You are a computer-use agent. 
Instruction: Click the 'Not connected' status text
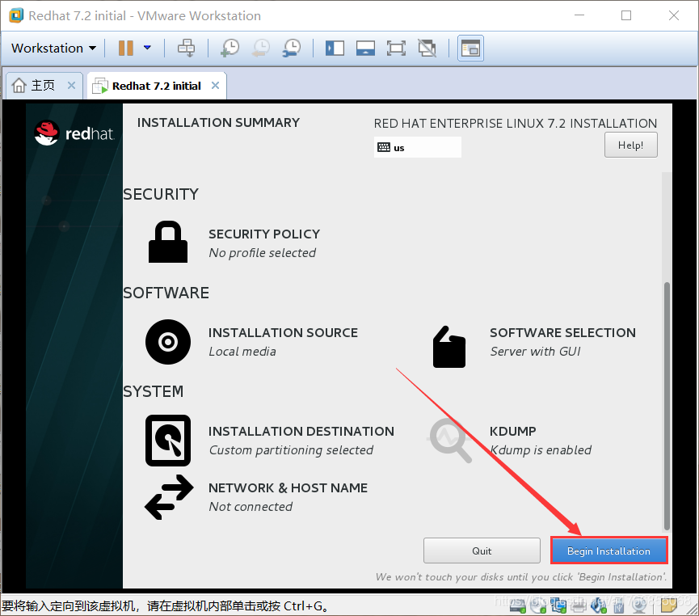click(251, 507)
